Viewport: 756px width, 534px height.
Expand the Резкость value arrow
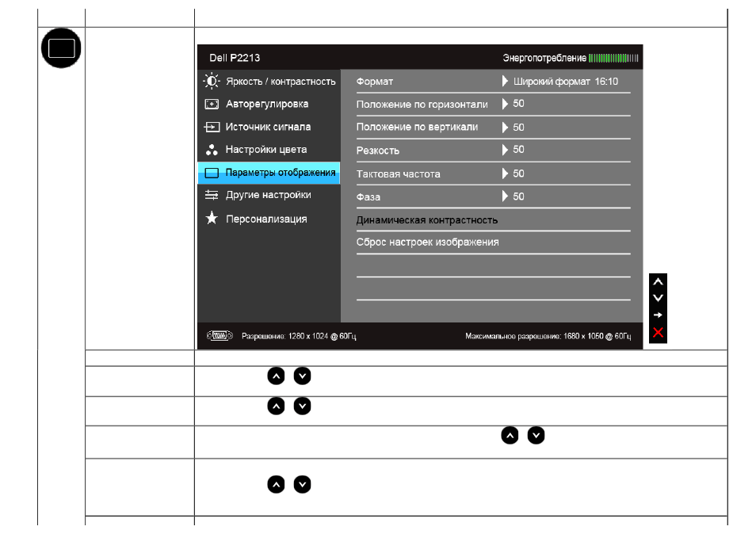tap(505, 150)
